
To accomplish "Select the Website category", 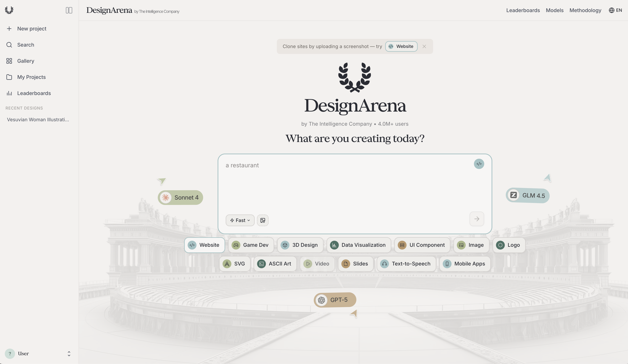I will click(x=205, y=245).
